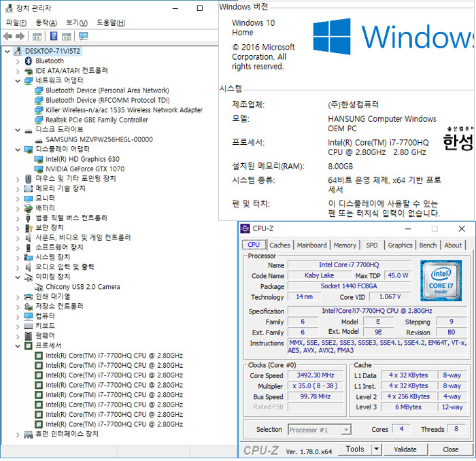The height and width of the screenshot is (461, 476).
Task: Click the 메모리 기술 장치 icon
Action: (29, 189)
